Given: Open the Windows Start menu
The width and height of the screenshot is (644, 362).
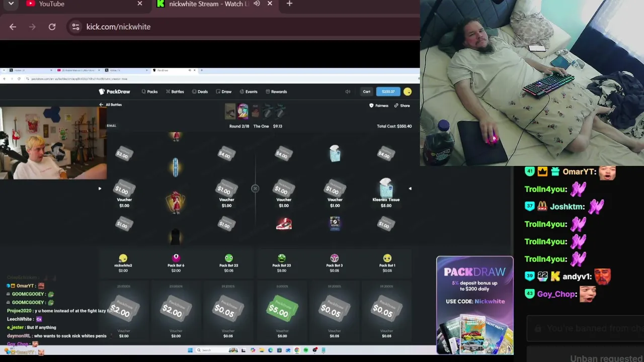Looking at the screenshot, I should [190, 350].
